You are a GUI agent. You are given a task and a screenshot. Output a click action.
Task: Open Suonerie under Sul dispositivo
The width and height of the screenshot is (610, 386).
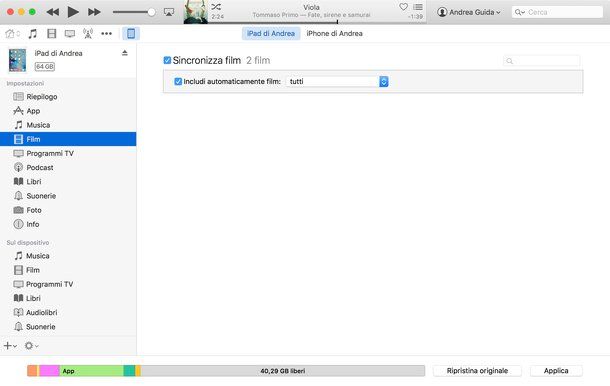[68, 326]
